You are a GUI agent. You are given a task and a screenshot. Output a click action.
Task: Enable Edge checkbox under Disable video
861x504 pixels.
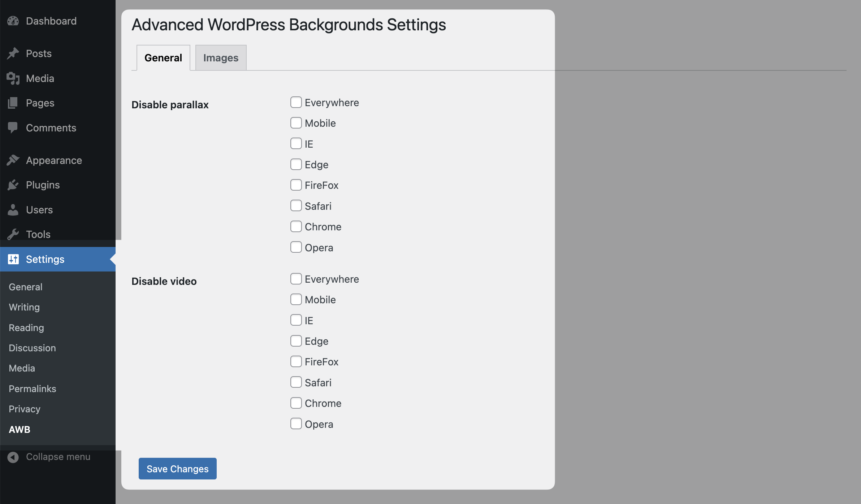[x=296, y=341]
